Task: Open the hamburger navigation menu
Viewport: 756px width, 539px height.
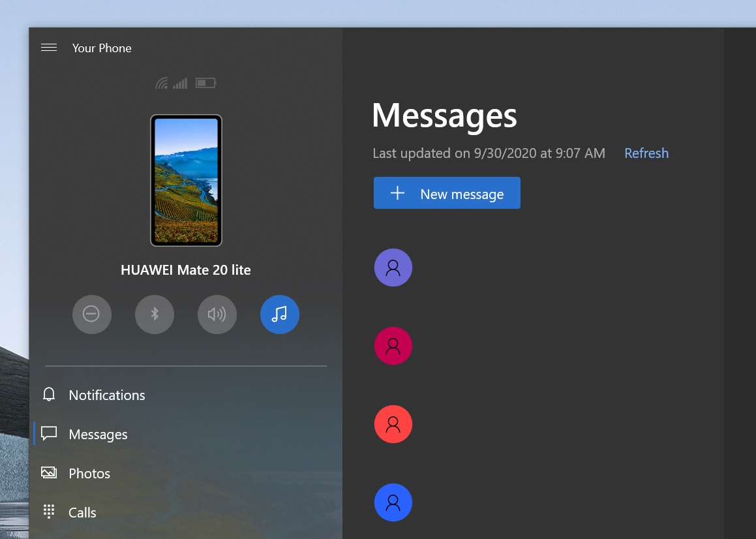Action: (49, 48)
